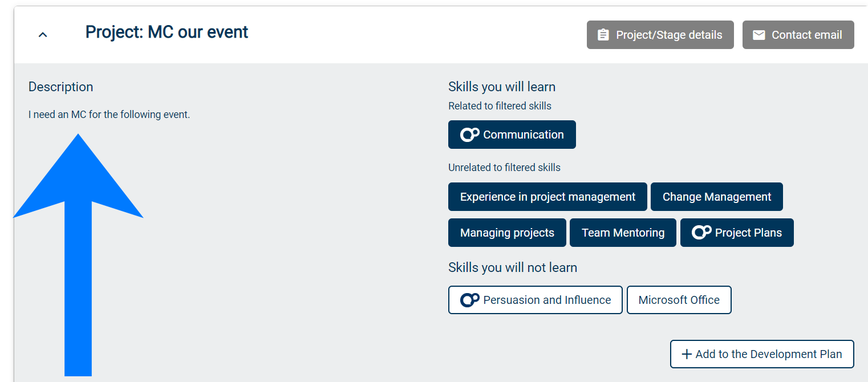The height and width of the screenshot is (382, 868).
Task: Click the icon on the Communication skill chip
Action: (x=469, y=135)
